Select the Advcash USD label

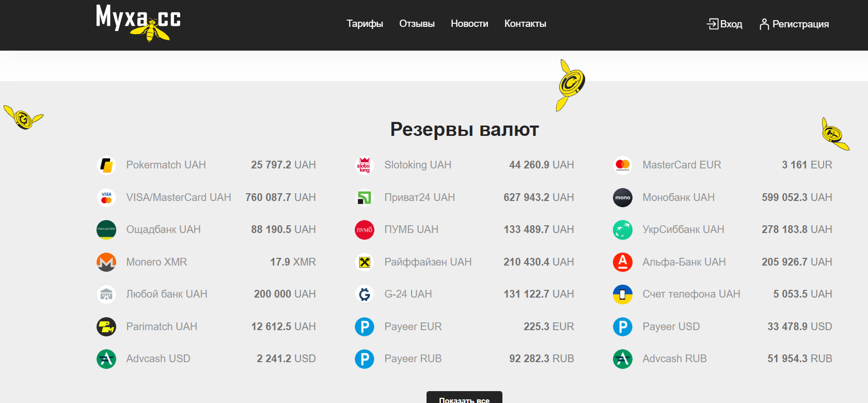[158, 359]
